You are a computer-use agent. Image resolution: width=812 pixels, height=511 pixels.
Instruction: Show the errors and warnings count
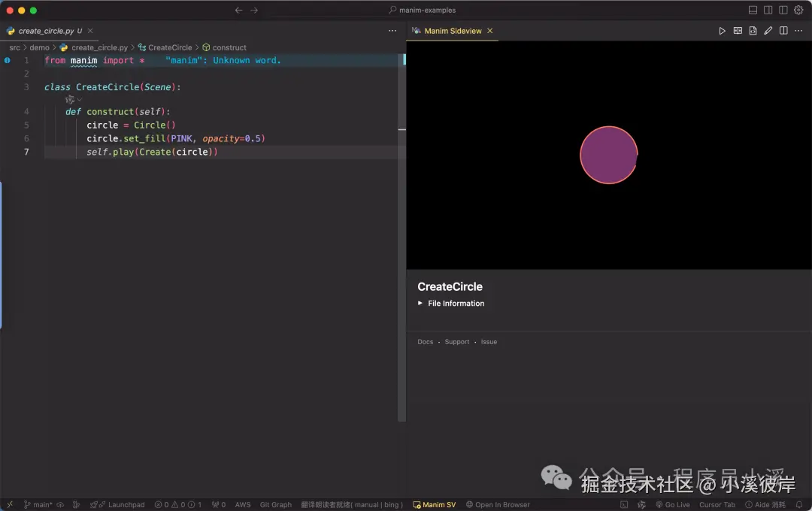(x=177, y=505)
